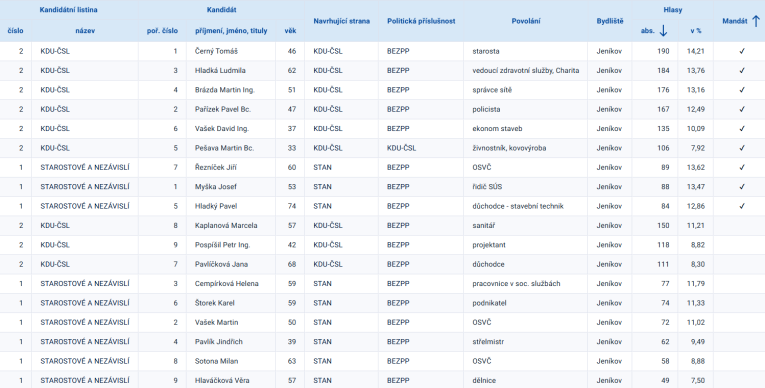Select the name 'Řezníček Jiří'
This screenshot has height=388, width=765.
[215, 167]
